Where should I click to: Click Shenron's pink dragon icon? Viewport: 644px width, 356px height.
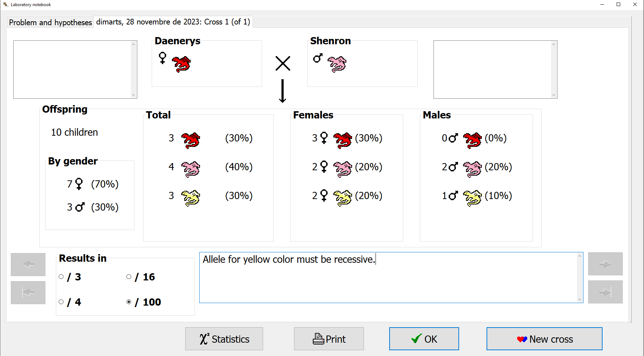click(337, 64)
